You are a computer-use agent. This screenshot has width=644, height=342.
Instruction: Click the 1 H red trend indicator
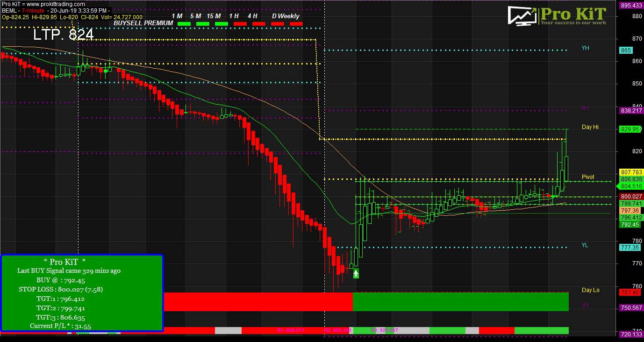point(240,23)
